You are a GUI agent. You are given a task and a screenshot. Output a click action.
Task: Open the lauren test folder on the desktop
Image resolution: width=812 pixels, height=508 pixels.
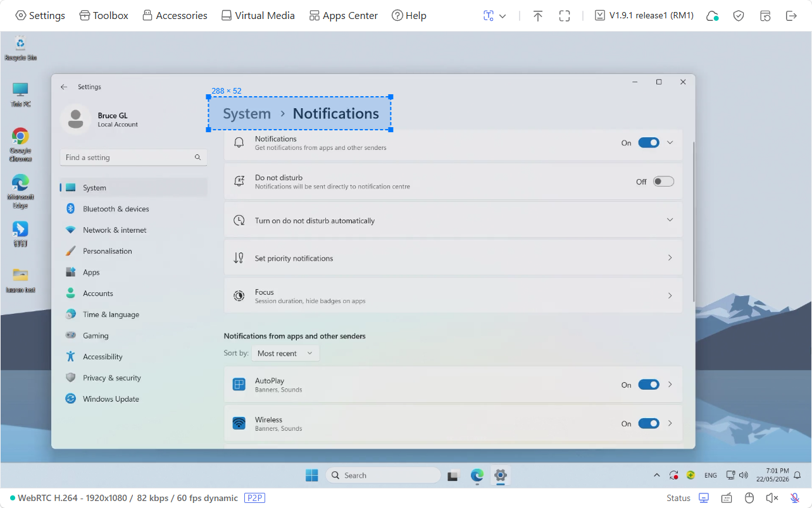(21, 280)
